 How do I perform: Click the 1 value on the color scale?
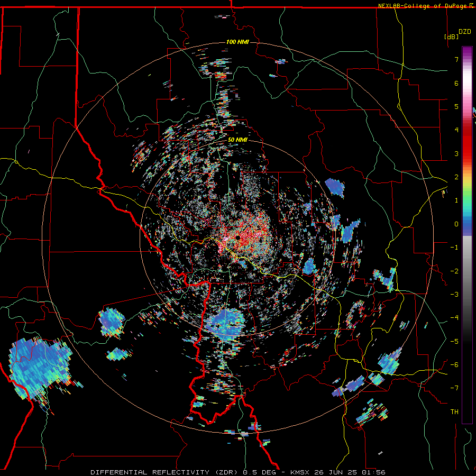pyautogui.click(x=456, y=200)
